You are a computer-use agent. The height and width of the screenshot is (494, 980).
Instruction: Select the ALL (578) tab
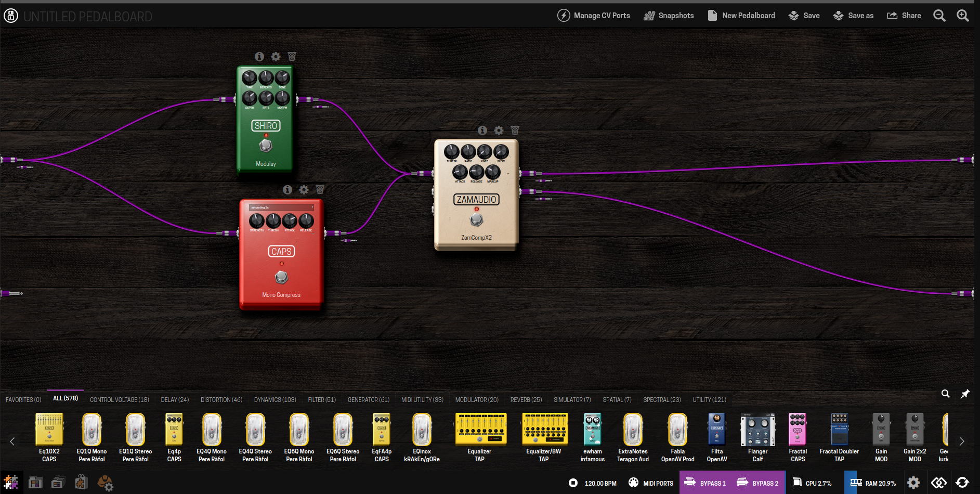[66, 398]
